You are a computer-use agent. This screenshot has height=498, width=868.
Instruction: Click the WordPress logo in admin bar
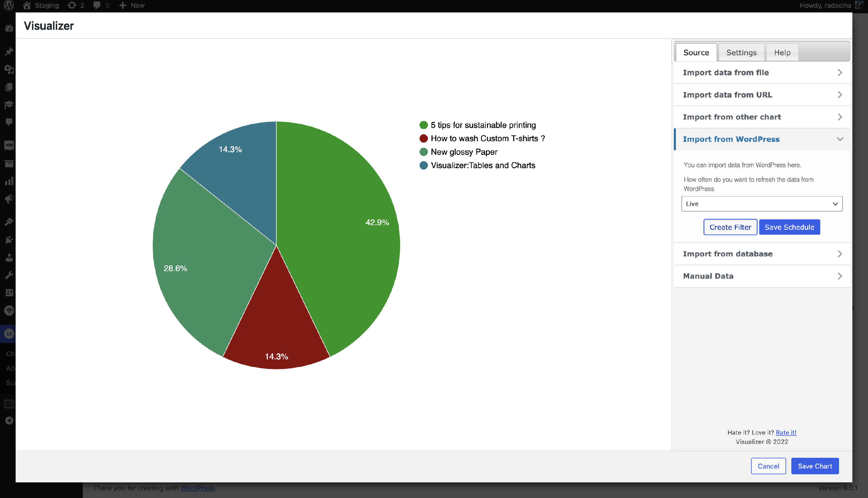[x=9, y=5]
